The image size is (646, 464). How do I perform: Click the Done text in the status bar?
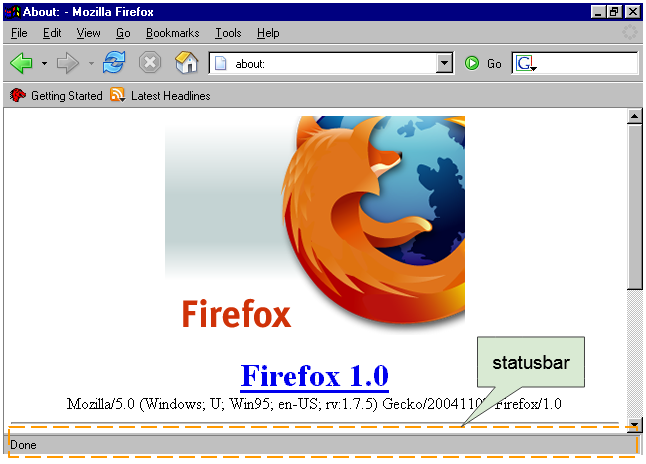[x=23, y=445]
